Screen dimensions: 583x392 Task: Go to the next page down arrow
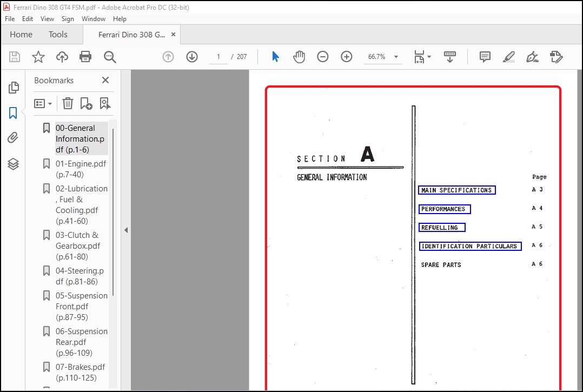tap(192, 57)
